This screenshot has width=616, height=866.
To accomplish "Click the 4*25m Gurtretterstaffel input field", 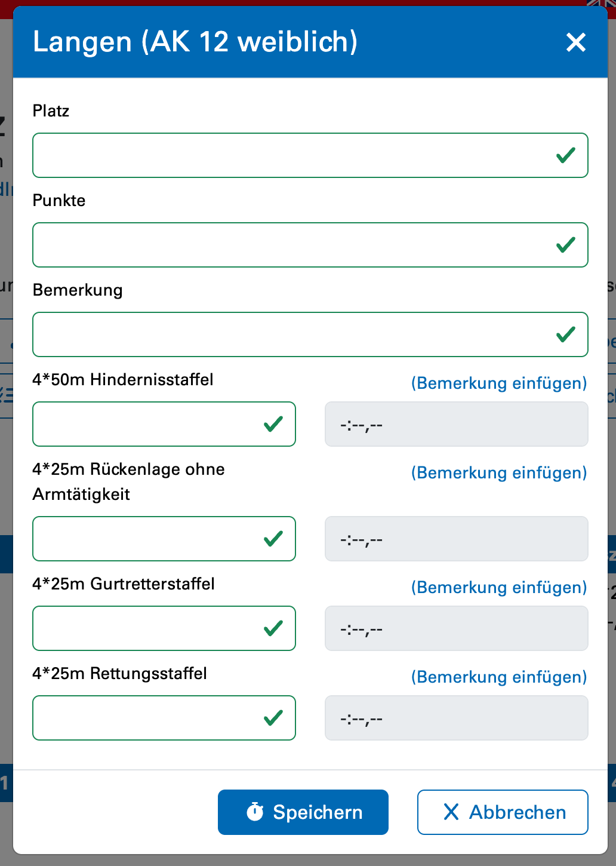I will pos(146,628).
